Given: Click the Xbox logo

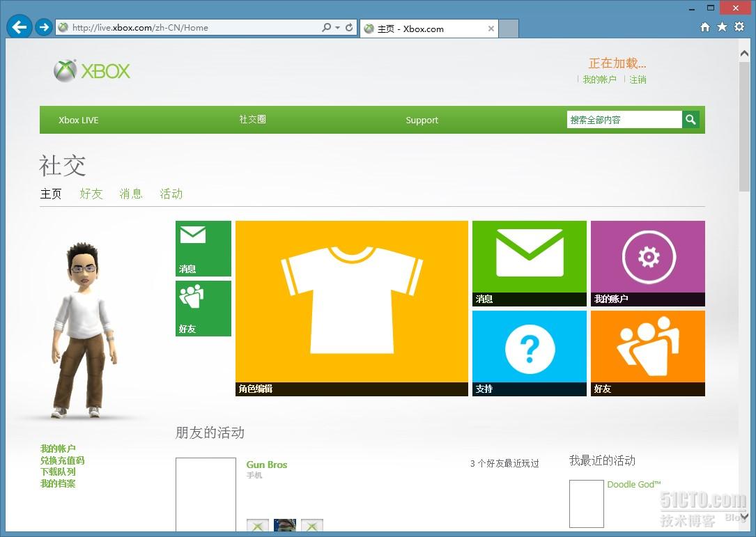Looking at the screenshot, I should click(91, 71).
